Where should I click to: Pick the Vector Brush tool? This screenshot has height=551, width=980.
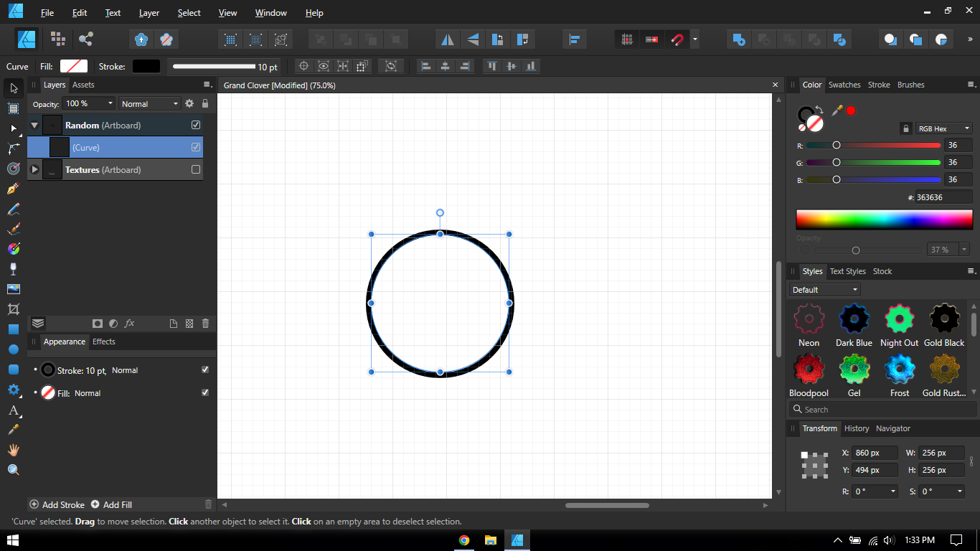pyautogui.click(x=13, y=229)
